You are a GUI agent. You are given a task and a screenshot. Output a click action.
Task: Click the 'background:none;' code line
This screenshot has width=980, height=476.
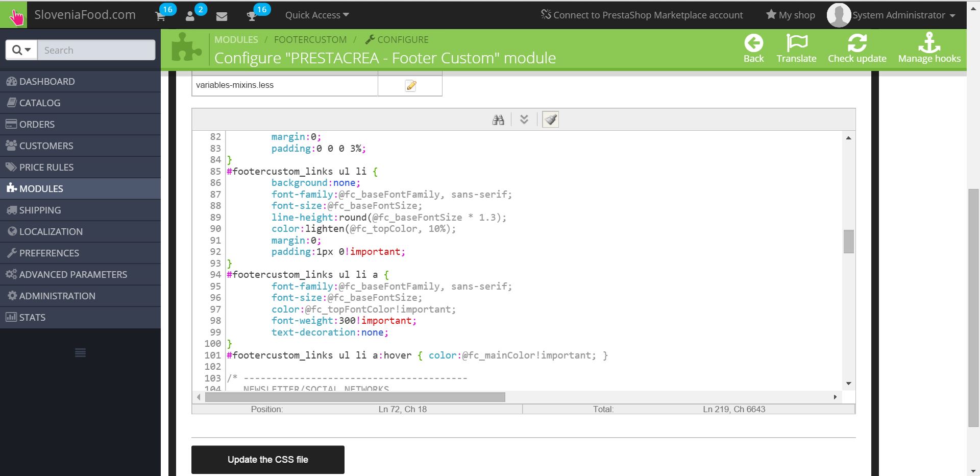click(316, 183)
